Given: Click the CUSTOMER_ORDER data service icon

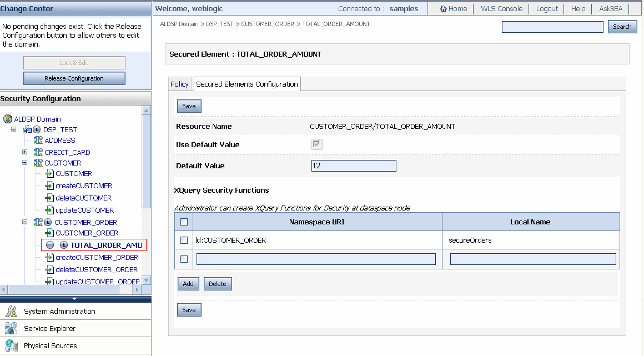Looking at the screenshot, I should (38, 222).
